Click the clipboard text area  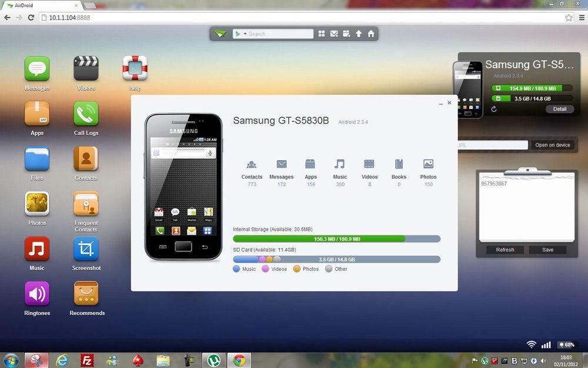[x=526, y=209]
